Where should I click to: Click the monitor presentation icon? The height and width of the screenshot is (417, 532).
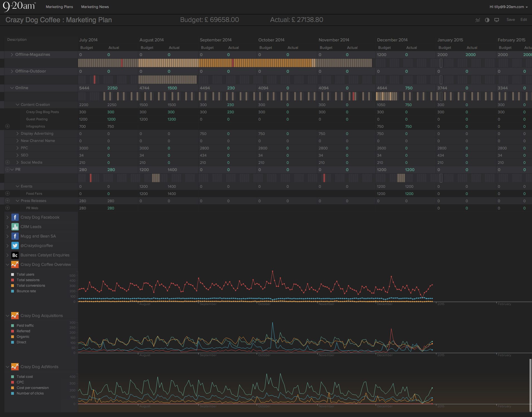pyautogui.click(x=496, y=20)
